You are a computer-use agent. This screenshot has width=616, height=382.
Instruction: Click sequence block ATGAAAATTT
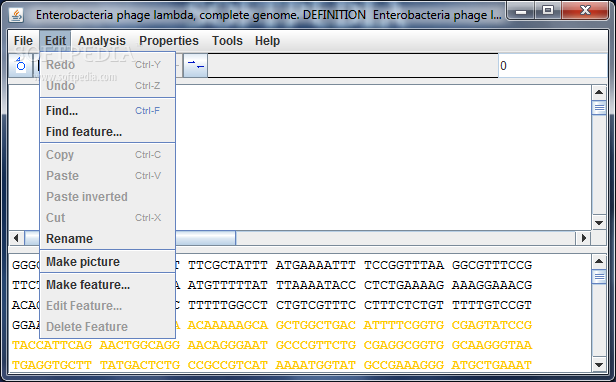pos(316,265)
